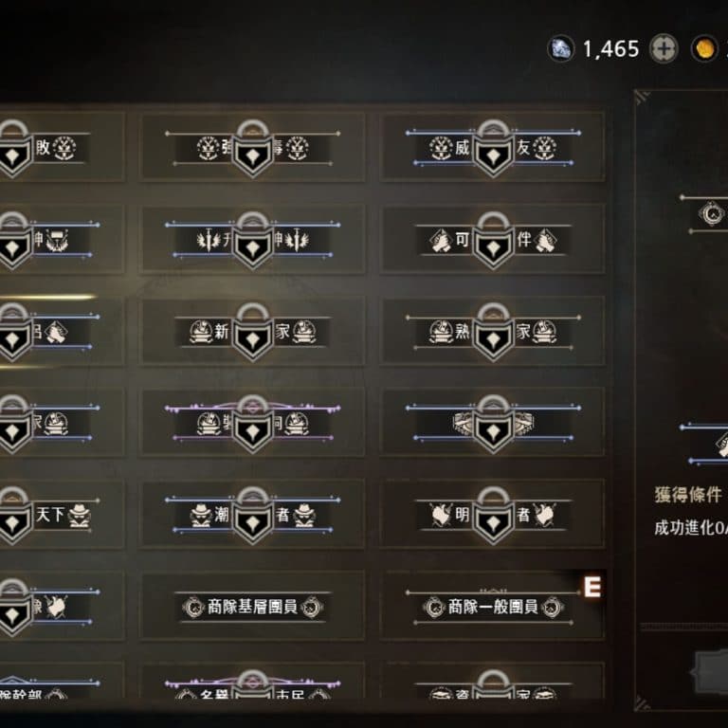
Task: Click the E equipped badge on 商隊一般團員
Action: point(592,587)
